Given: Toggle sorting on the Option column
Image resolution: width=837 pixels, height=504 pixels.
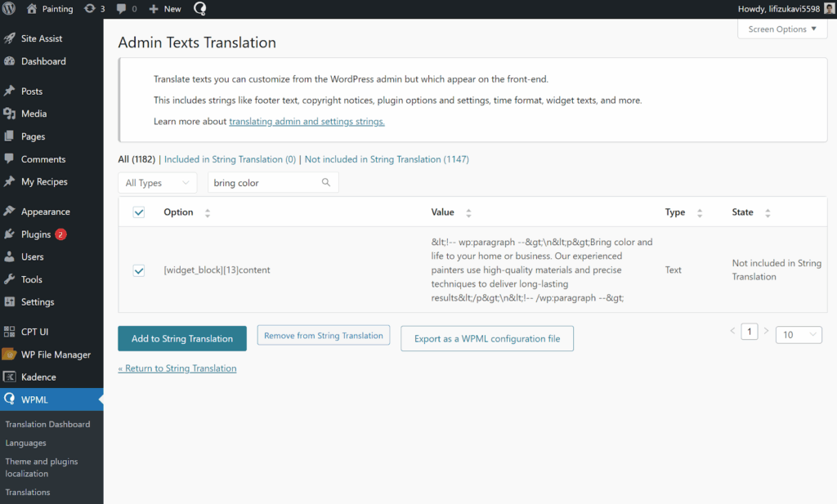Looking at the screenshot, I should (208, 212).
